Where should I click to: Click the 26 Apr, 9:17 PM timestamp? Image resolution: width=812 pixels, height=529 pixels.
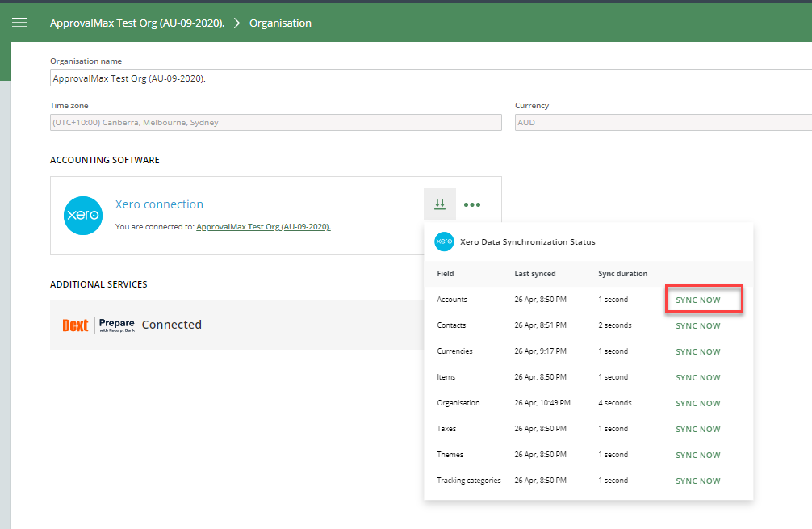[541, 351]
